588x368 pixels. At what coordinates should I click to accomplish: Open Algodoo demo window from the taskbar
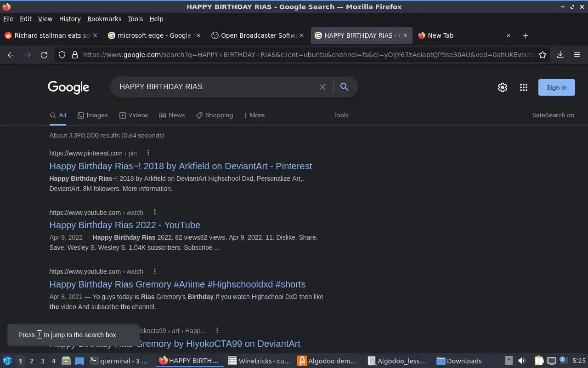[328, 361]
